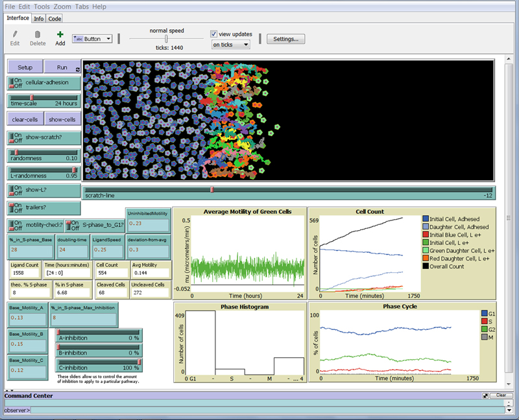Click the red S legend swatch
Image resolution: width=519 pixels, height=420 pixels.
[484, 321]
